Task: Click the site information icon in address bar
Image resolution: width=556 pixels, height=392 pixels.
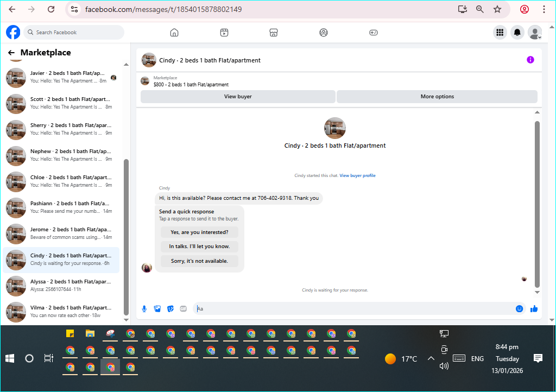Action: tap(74, 9)
